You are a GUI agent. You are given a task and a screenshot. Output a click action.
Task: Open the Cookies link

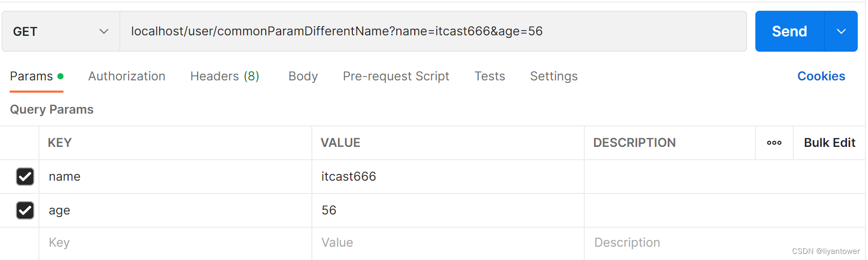821,76
